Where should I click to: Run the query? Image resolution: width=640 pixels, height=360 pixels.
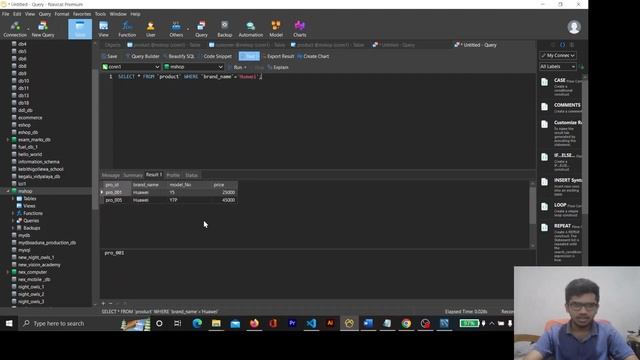coord(238,67)
